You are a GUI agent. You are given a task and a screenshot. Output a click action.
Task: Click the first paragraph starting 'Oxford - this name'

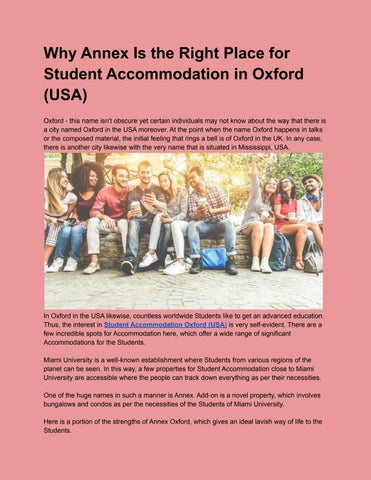point(185,134)
